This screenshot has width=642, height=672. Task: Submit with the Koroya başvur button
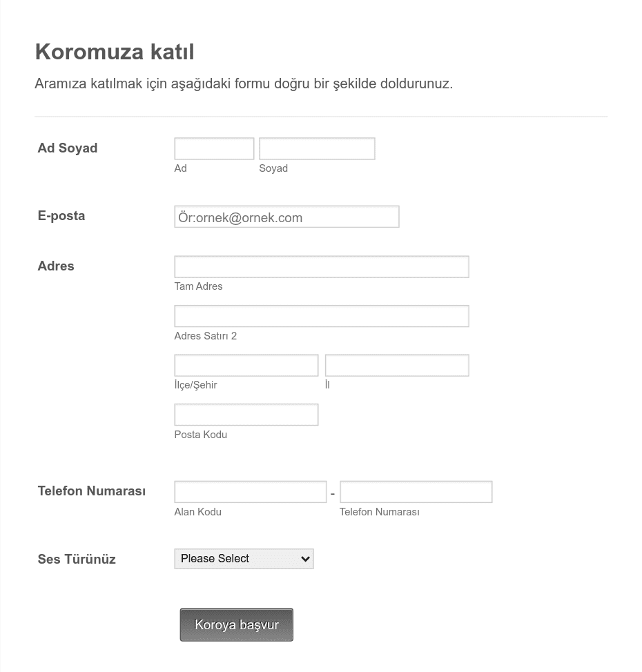pyautogui.click(x=237, y=624)
